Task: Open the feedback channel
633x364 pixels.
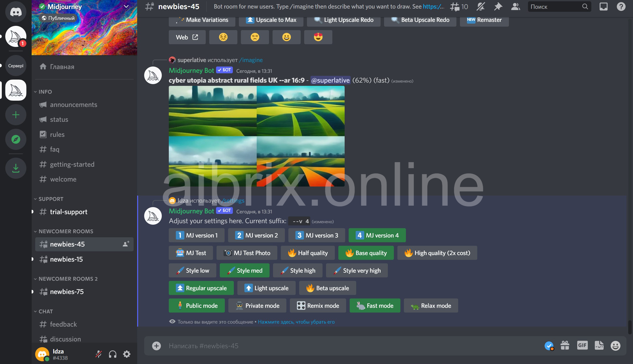Action: coord(63,324)
